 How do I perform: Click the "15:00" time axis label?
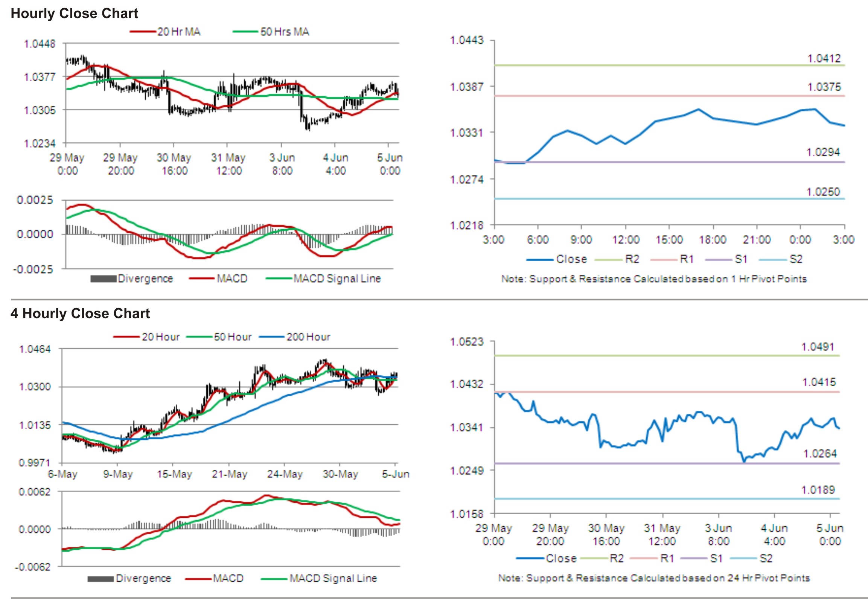[669, 239]
